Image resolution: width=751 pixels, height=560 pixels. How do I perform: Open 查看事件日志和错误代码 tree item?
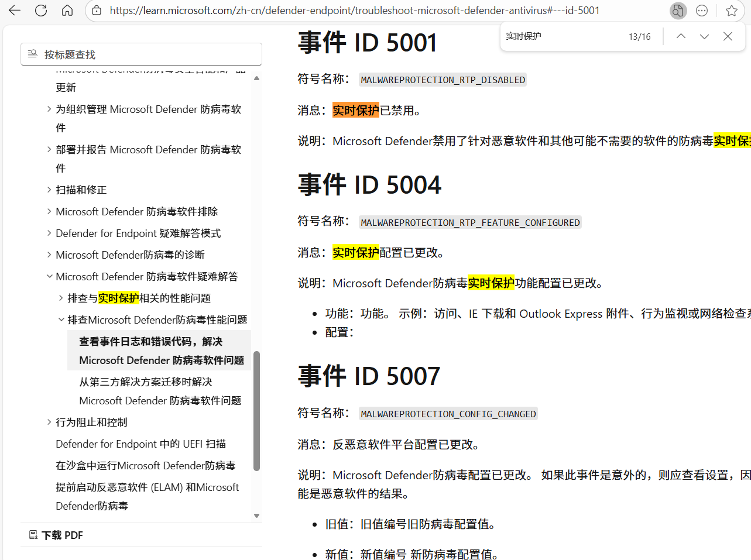click(159, 351)
